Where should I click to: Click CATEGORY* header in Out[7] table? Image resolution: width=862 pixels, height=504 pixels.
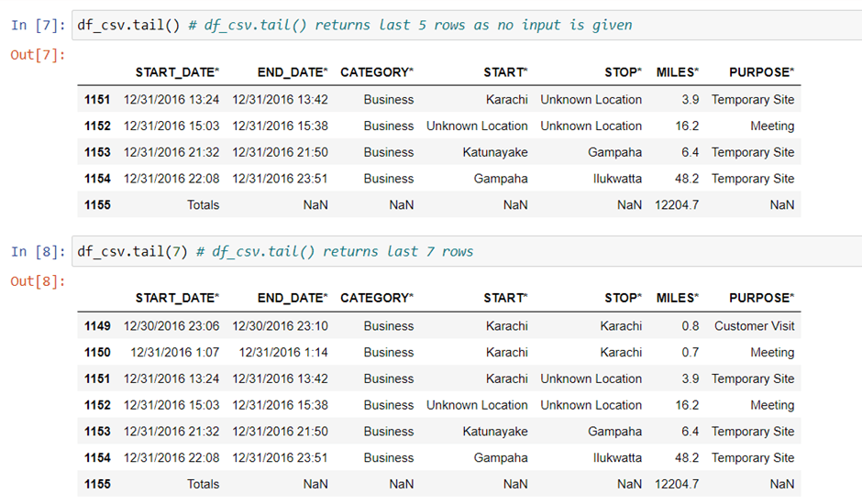(377, 72)
